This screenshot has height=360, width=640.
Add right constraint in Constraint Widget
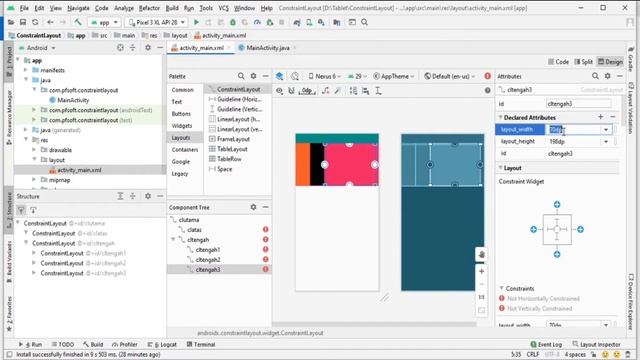[580, 229]
